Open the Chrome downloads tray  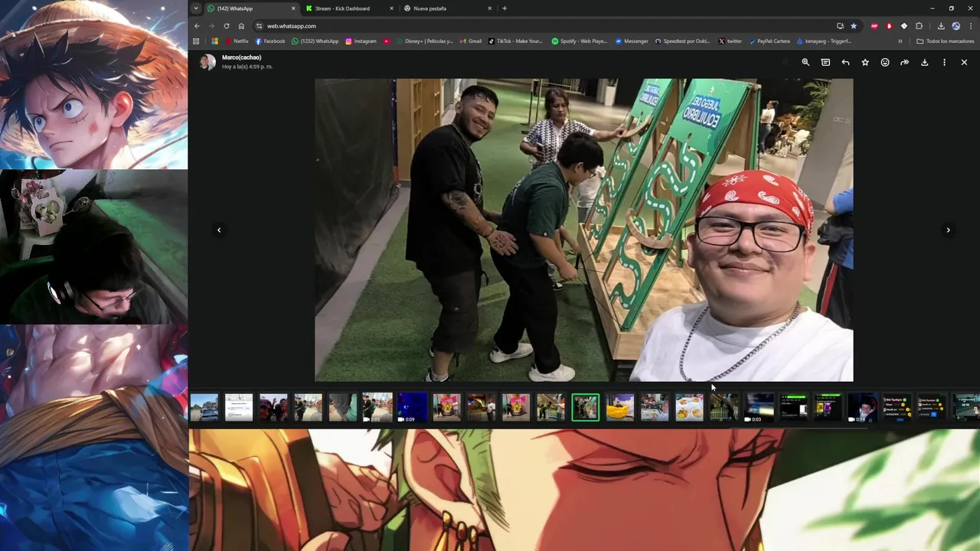coord(941,26)
